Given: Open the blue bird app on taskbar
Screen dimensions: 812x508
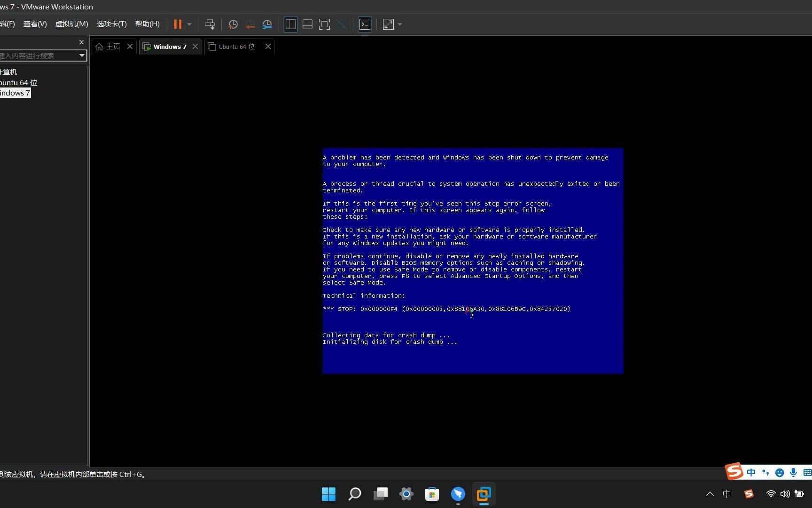Looking at the screenshot, I should (458, 494).
